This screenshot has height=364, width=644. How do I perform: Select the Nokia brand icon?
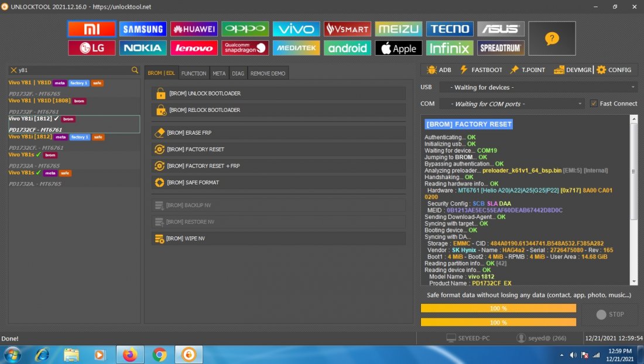(143, 48)
